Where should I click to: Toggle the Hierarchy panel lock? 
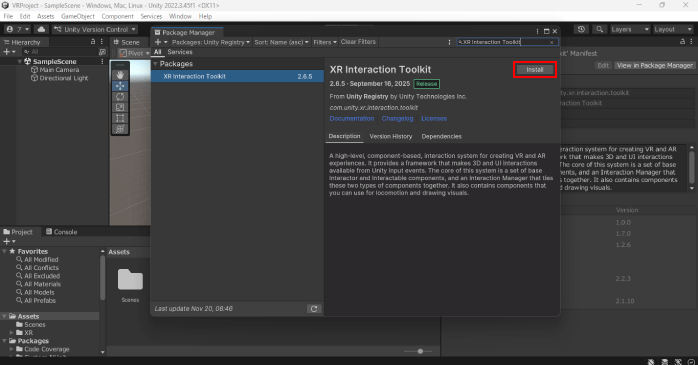pyautogui.click(x=93, y=41)
